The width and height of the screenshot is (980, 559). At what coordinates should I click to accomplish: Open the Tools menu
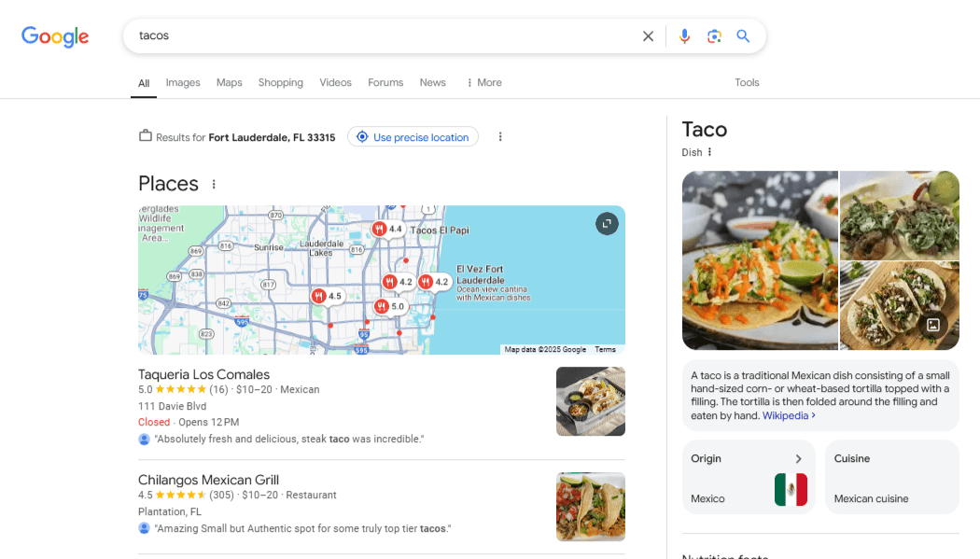pyautogui.click(x=747, y=82)
